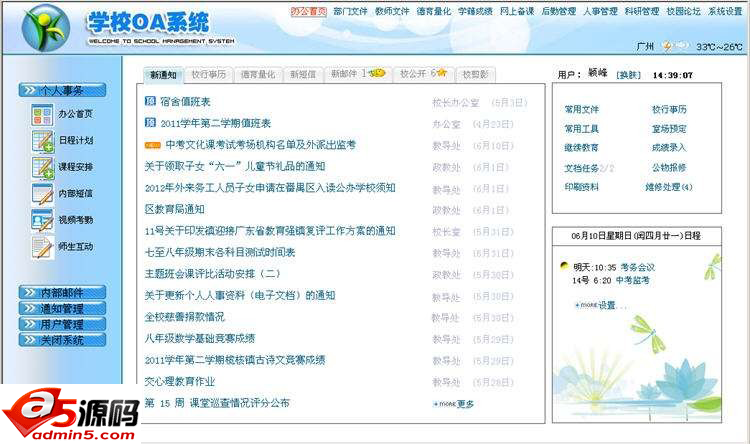The image size is (750, 444).
Task: Switch to the 新通知 tab
Action: click(164, 75)
